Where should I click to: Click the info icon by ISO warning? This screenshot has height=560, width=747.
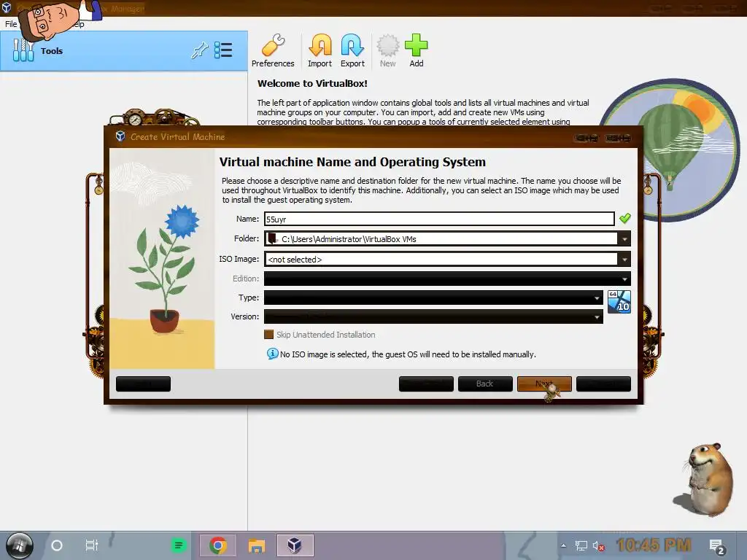(x=273, y=354)
